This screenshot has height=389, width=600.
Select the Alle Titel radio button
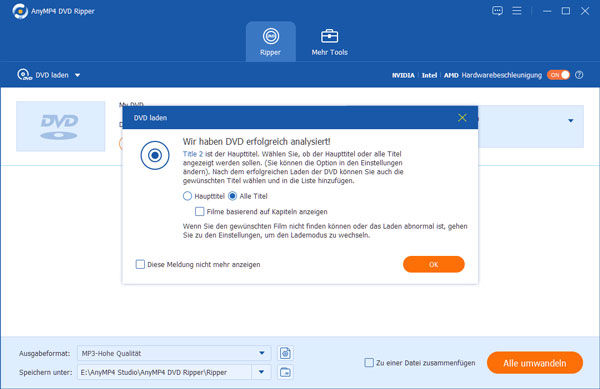coord(232,196)
